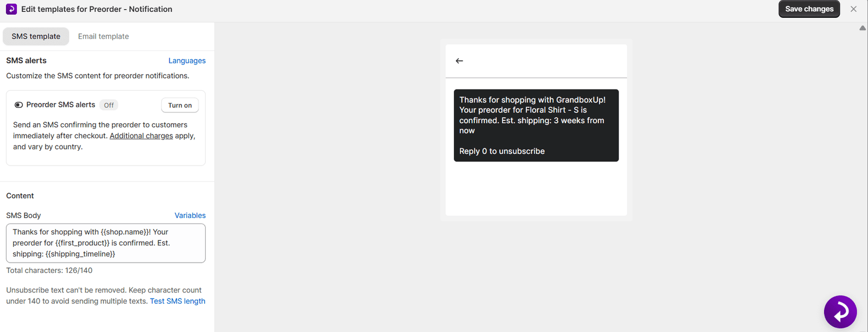Click Save changes button

tap(809, 9)
